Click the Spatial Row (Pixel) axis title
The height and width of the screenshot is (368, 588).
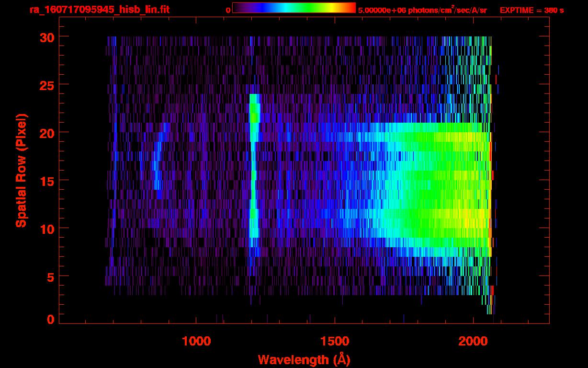[21, 170]
